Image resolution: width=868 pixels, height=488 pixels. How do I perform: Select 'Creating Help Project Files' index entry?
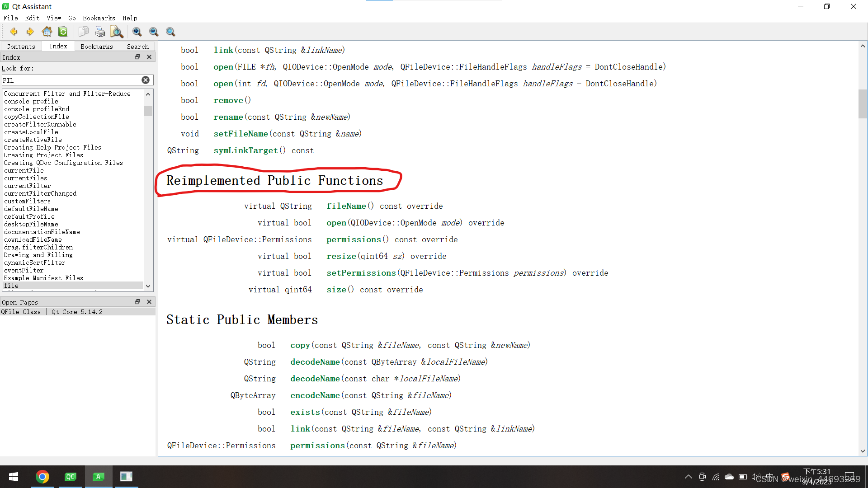click(x=52, y=147)
